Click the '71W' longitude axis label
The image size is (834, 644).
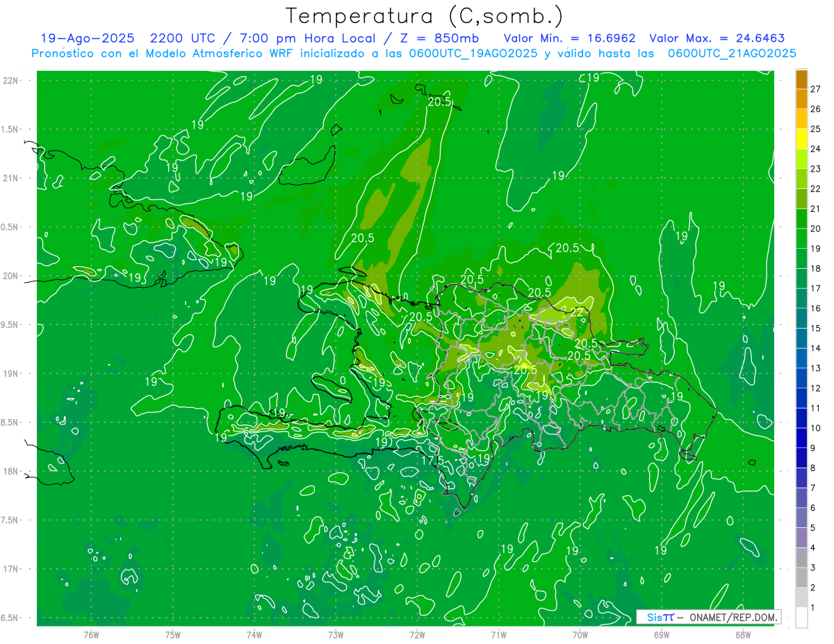[x=498, y=635]
